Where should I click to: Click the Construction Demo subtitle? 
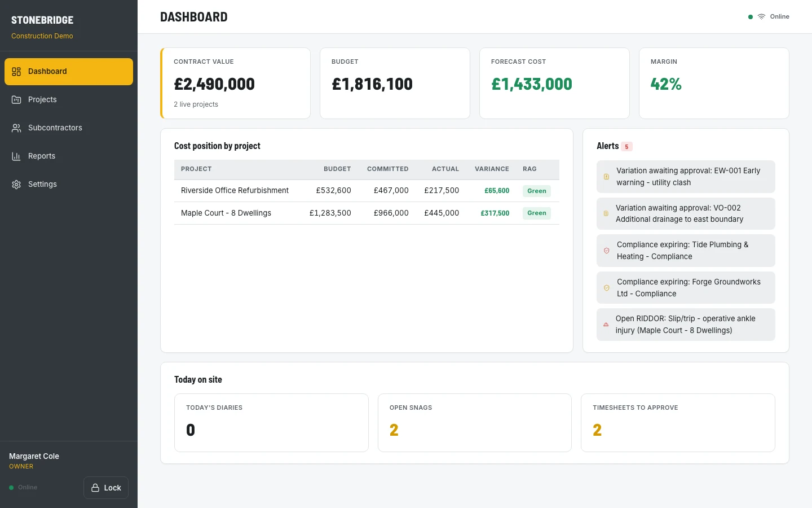(x=42, y=36)
